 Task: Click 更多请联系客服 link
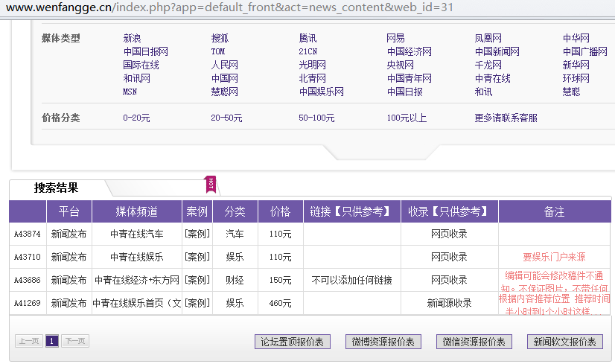coord(506,118)
